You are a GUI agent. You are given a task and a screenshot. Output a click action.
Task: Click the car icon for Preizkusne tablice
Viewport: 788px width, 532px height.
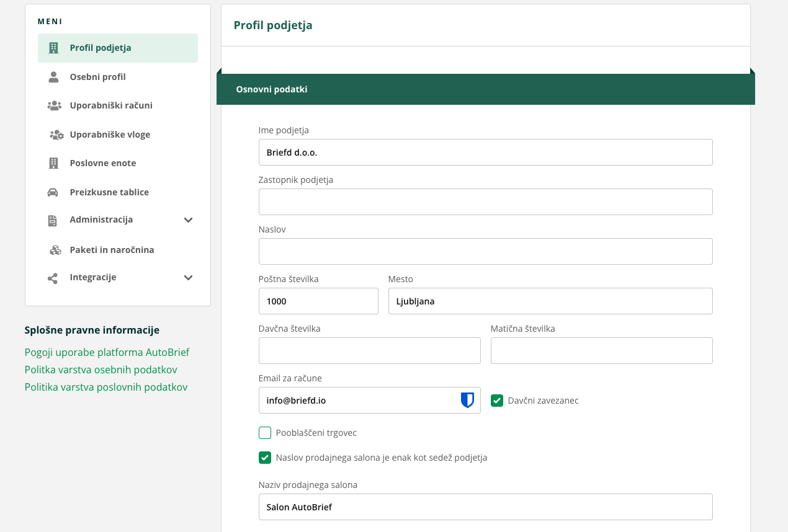point(53,192)
